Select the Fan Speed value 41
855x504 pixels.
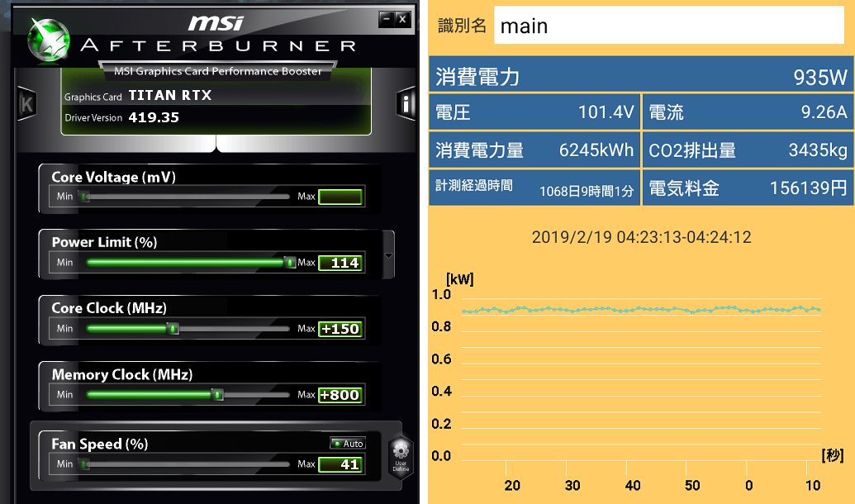(340, 464)
